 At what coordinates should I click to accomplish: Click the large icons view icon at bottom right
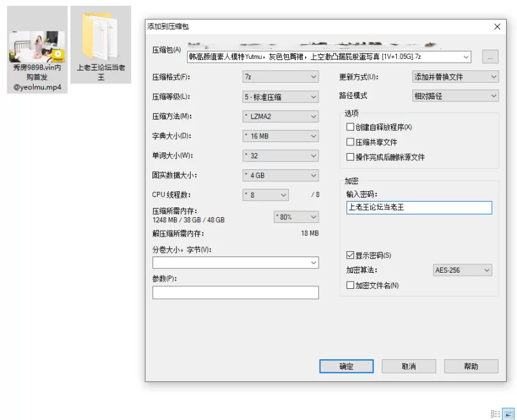pyautogui.click(x=508, y=414)
